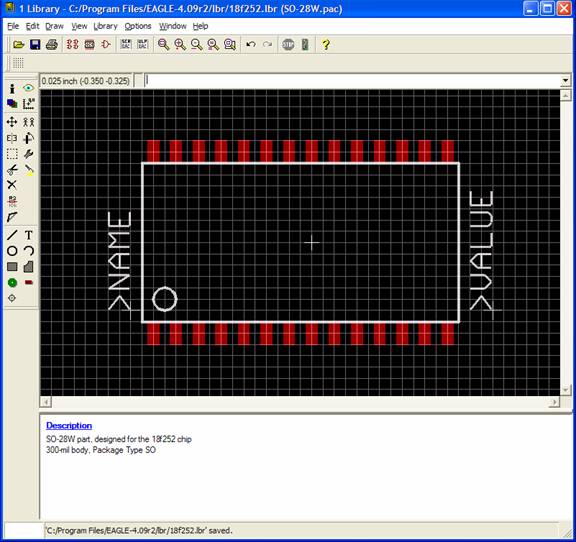Image resolution: width=576 pixels, height=542 pixels.
Task: Toggle the Show eye tool
Action: click(x=28, y=88)
